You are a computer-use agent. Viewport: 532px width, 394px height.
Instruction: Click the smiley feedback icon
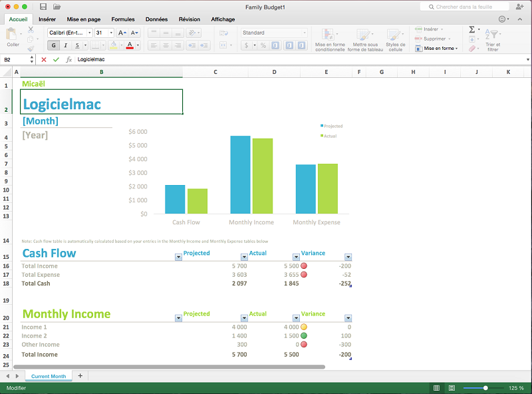(x=502, y=19)
